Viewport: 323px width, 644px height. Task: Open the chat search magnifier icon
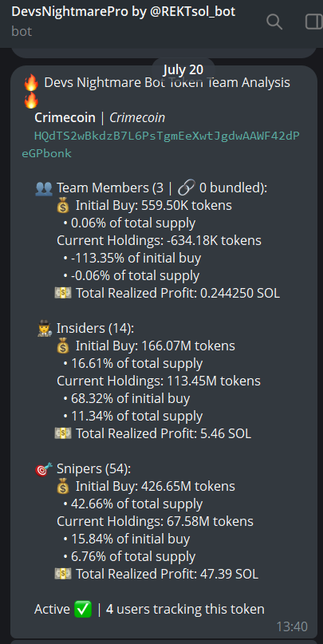click(274, 22)
